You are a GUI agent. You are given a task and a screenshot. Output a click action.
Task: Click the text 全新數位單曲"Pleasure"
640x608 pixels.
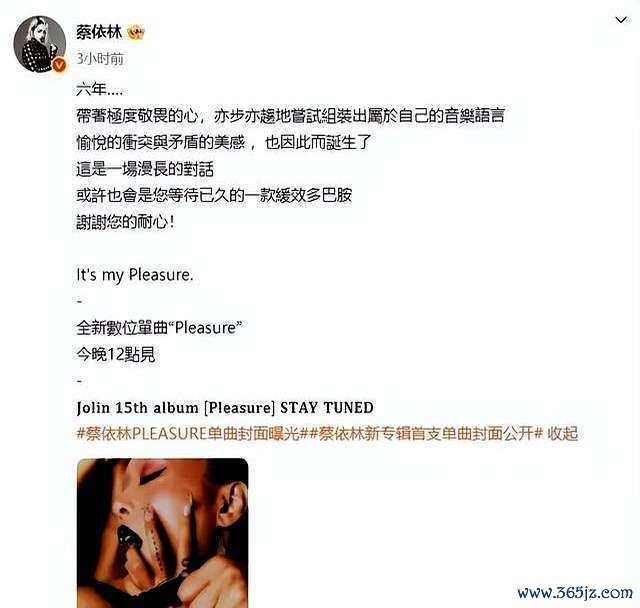pos(159,328)
